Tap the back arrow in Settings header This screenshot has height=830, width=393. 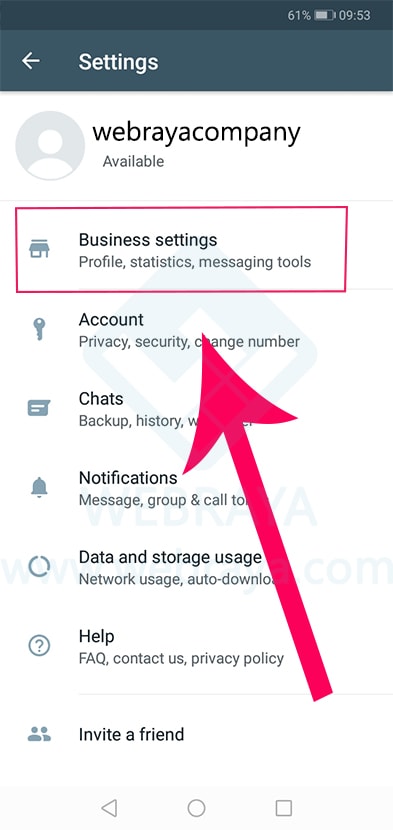click(31, 61)
